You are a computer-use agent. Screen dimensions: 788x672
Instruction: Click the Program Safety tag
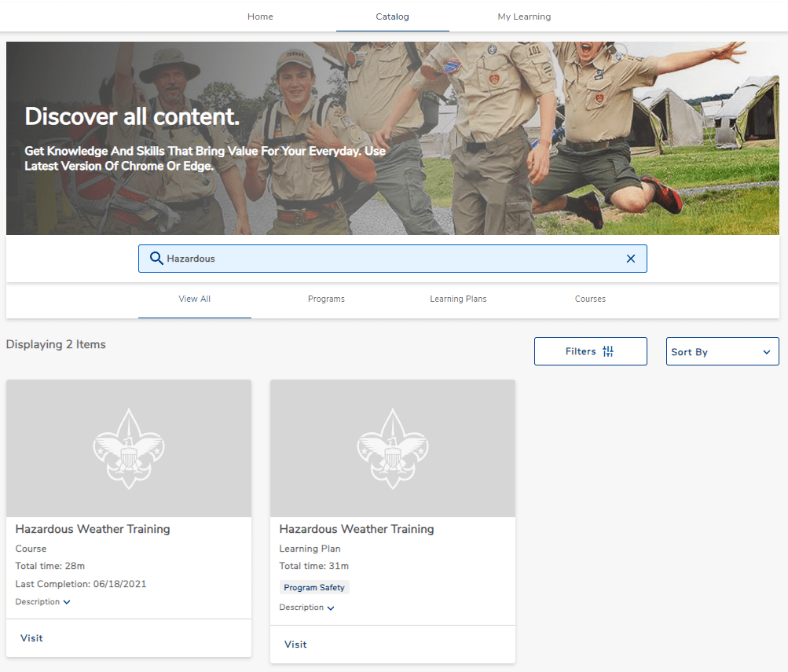314,588
